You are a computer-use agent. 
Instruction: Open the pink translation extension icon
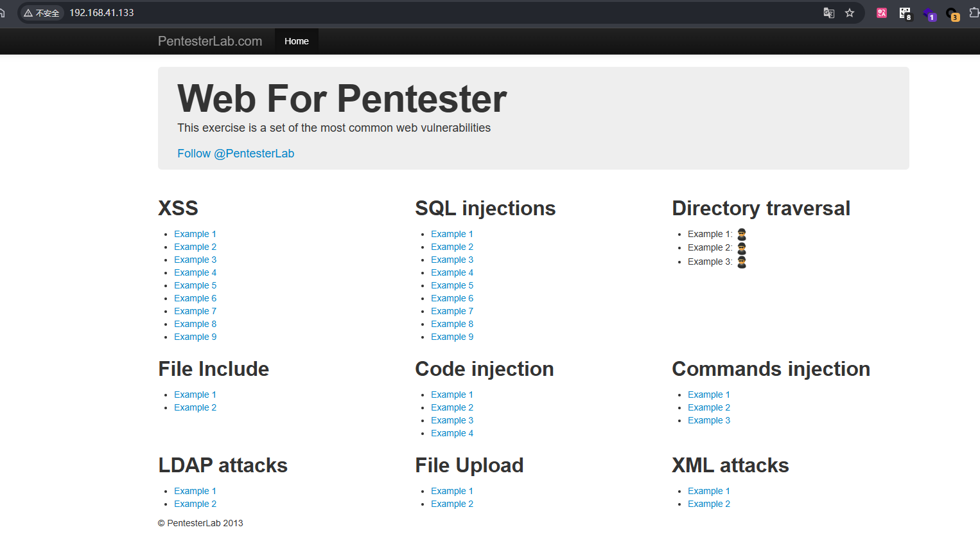pos(882,13)
